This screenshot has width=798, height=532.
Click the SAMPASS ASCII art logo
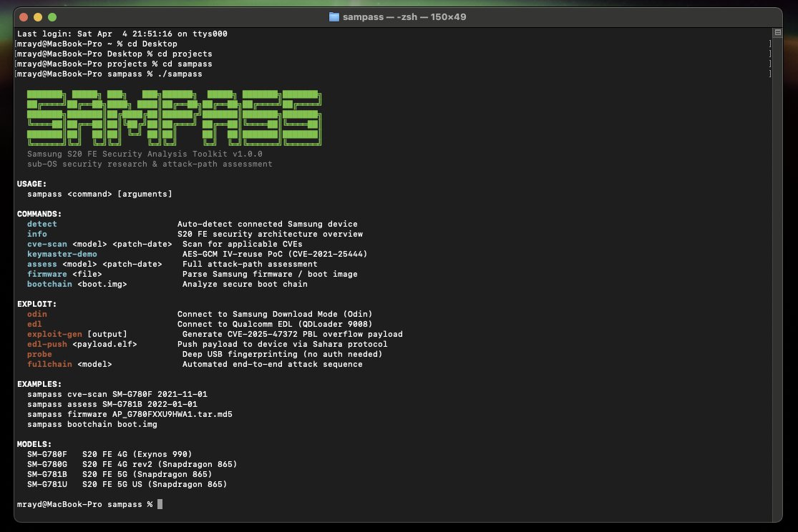[174, 118]
